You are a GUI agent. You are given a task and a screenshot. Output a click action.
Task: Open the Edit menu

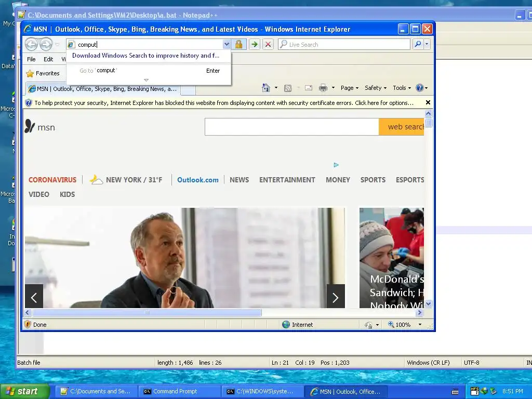point(48,59)
